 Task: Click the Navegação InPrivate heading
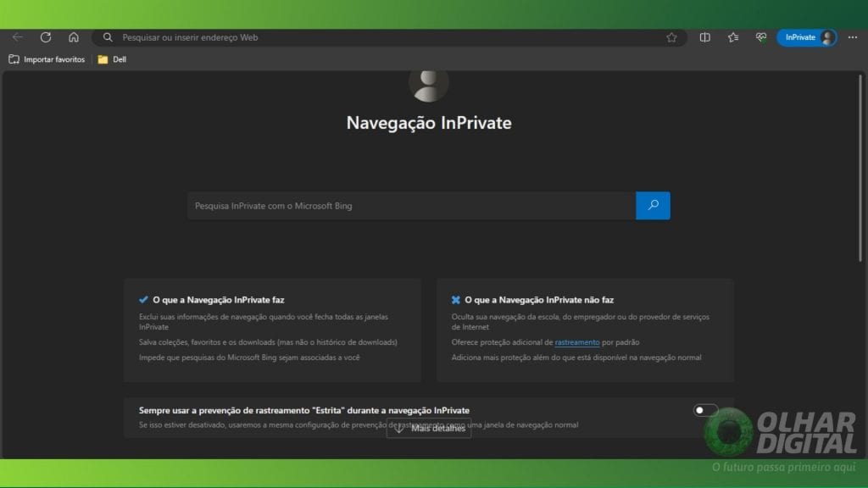[429, 123]
